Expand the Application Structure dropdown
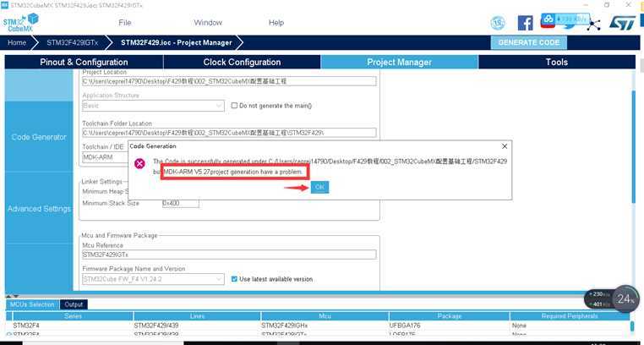644x345 pixels. [x=153, y=106]
